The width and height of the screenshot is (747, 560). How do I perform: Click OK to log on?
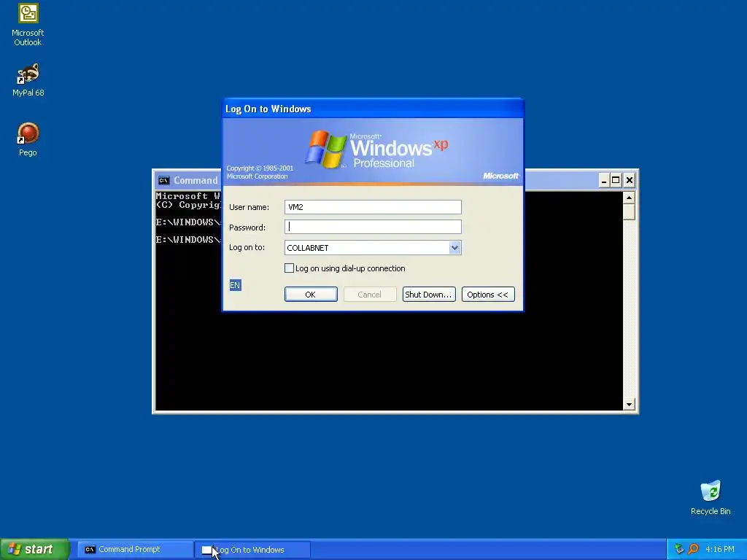coord(311,295)
